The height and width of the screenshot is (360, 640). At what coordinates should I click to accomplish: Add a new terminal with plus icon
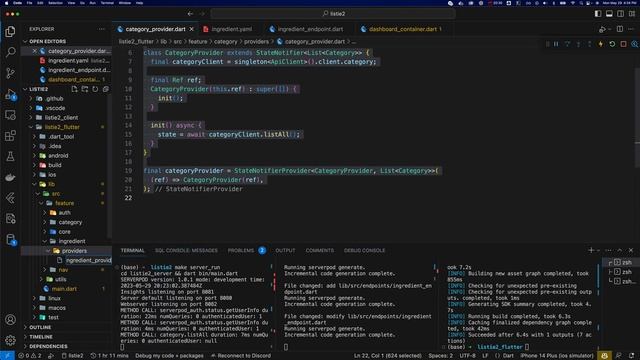591,250
